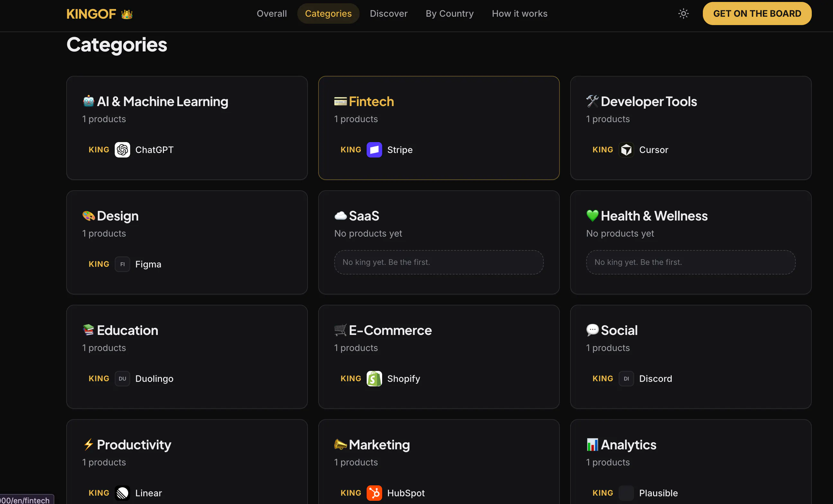Open the Social category title
This screenshot has width=833, height=504.
pos(619,330)
